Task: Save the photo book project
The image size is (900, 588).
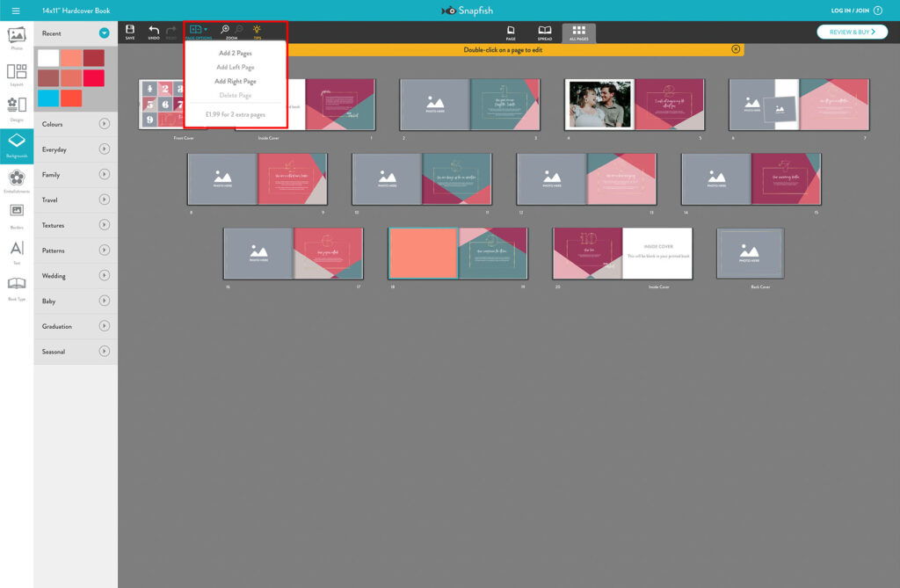Action: [130, 32]
